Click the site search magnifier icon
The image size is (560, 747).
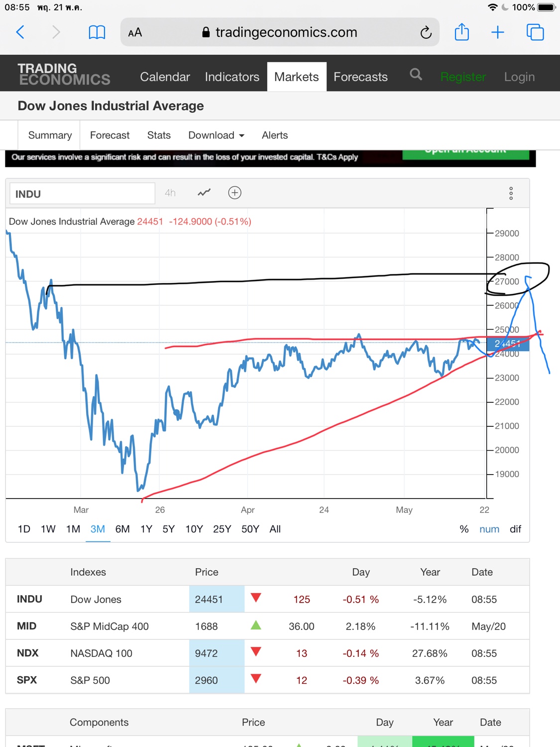coord(416,75)
